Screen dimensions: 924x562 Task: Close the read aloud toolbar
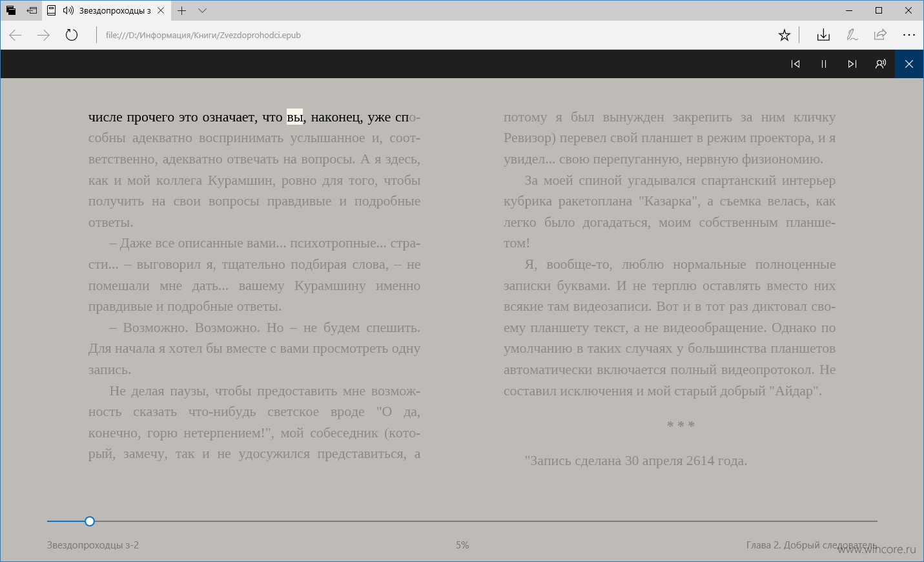[x=909, y=64]
